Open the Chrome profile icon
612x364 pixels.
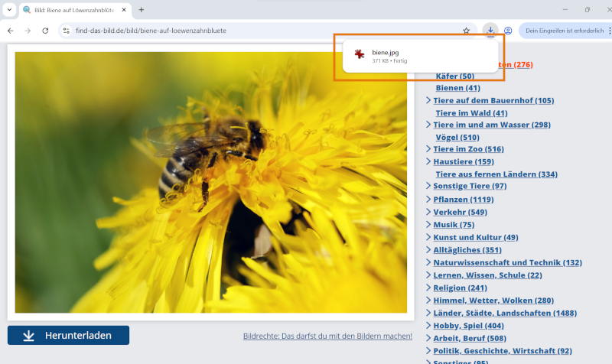[x=508, y=31]
